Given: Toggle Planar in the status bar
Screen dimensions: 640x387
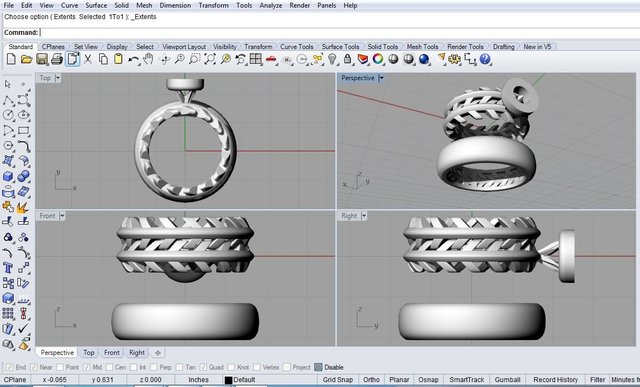Looking at the screenshot, I should 399,380.
